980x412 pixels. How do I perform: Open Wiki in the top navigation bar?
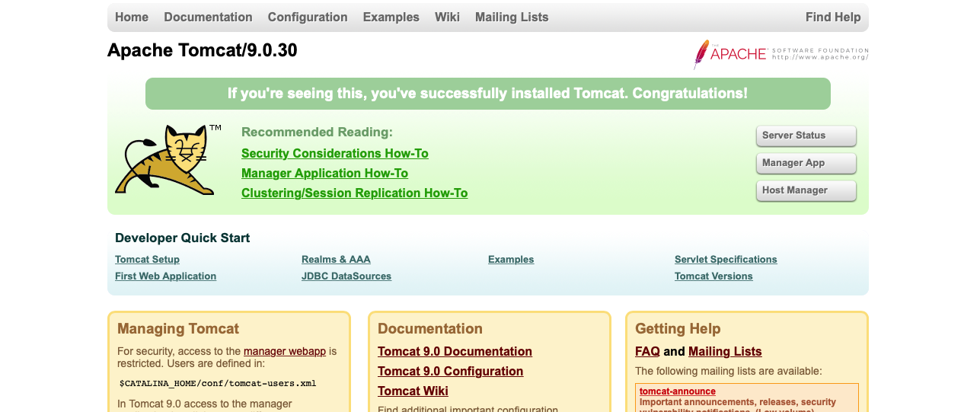(447, 17)
